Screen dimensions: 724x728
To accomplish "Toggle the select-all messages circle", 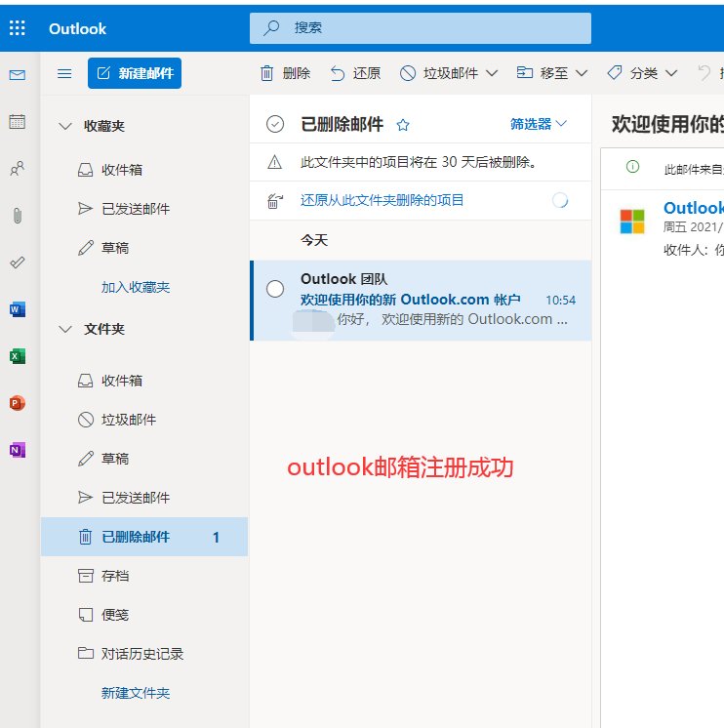I will [x=275, y=124].
